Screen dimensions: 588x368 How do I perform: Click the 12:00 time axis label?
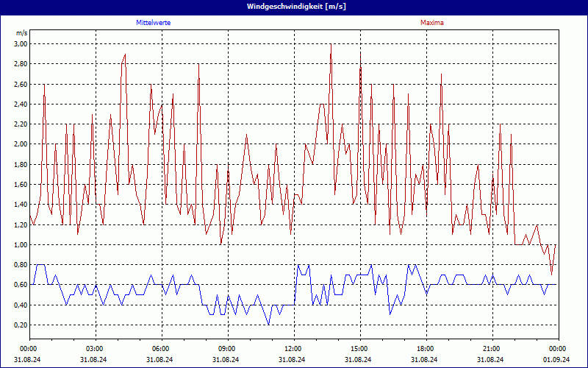(x=294, y=349)
